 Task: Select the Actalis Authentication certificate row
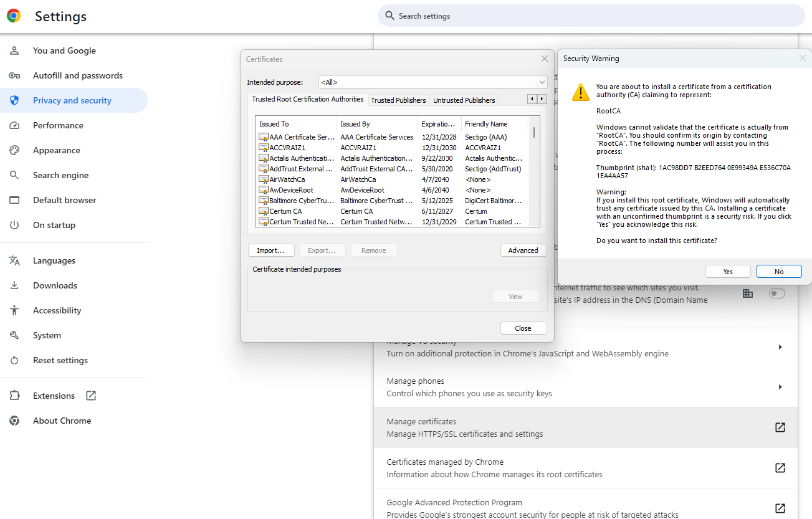click(391, 158)
